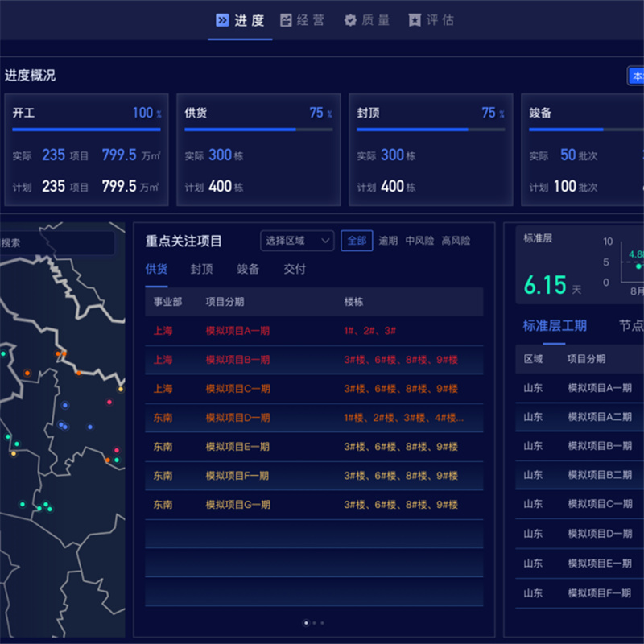Click the 区域 column header in right table

pyautogui.click(x=533, y=359)
